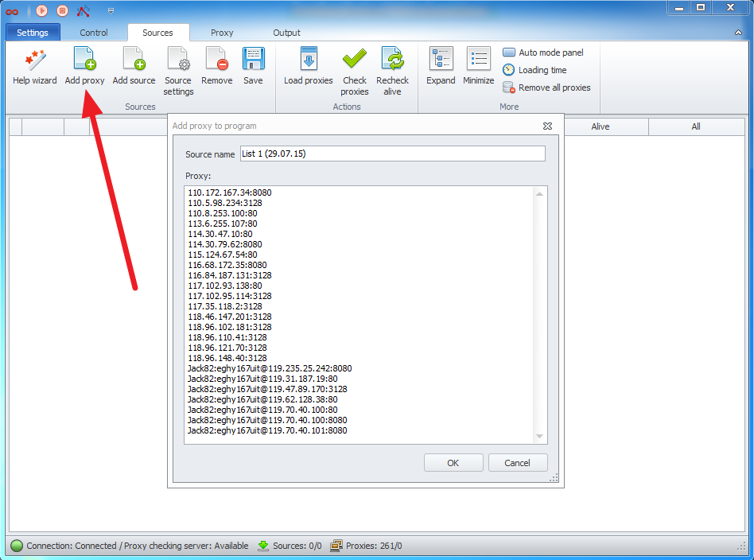
Task: Click the Proxies: 261/0 status icon
Action: click(x=336, y=546)
